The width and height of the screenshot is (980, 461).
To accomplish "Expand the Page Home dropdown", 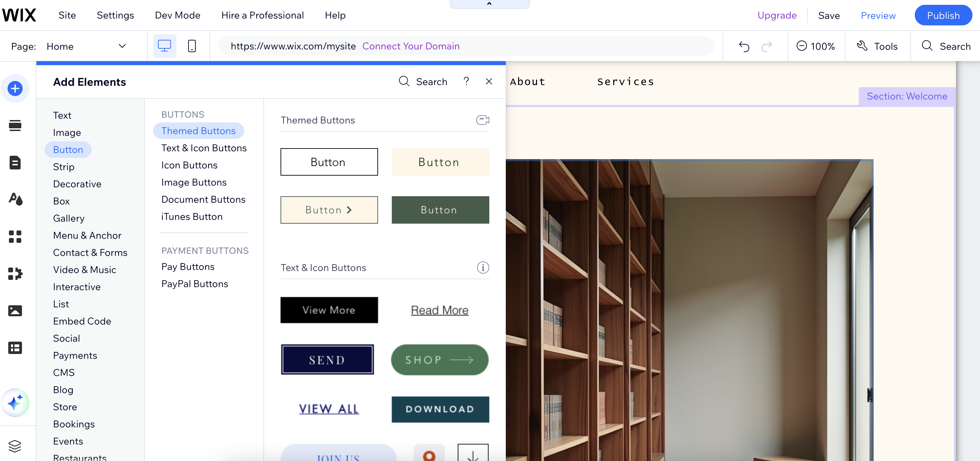I will (x=122, y=46).
